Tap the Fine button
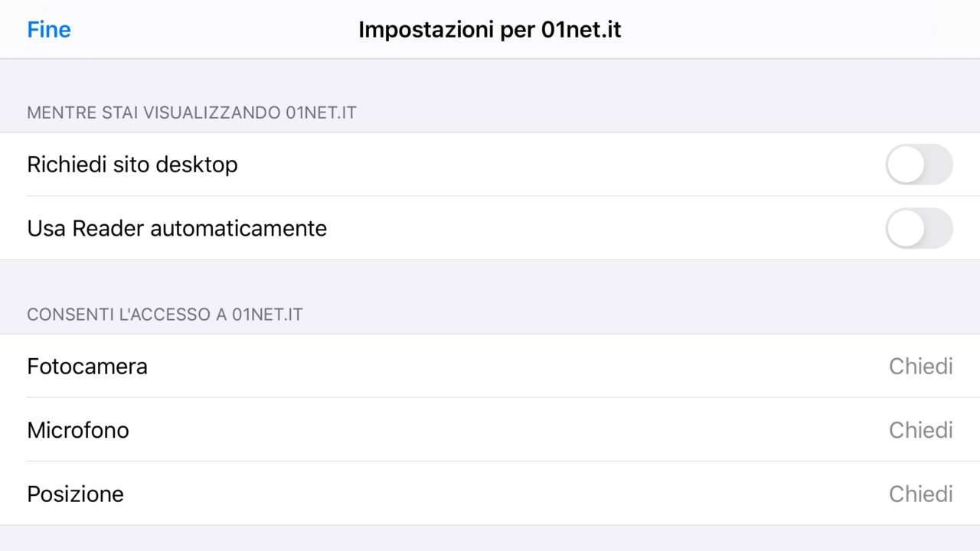980x551 pixels. coord(49,30)
